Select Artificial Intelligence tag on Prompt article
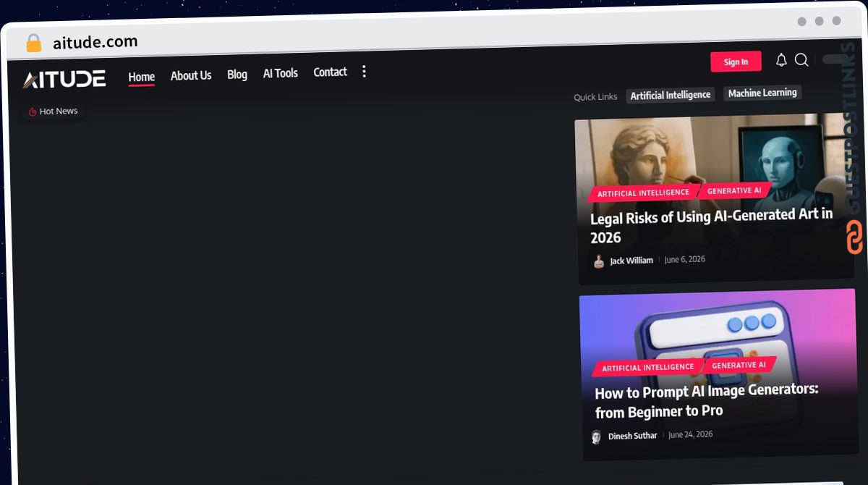The width and height of the screenshot is (868, 485). 647,367
